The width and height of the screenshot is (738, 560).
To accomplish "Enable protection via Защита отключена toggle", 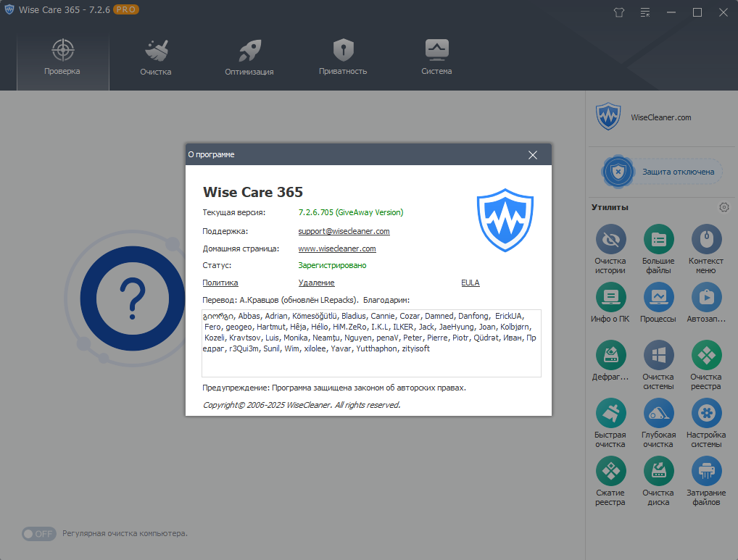I will 661,172.
